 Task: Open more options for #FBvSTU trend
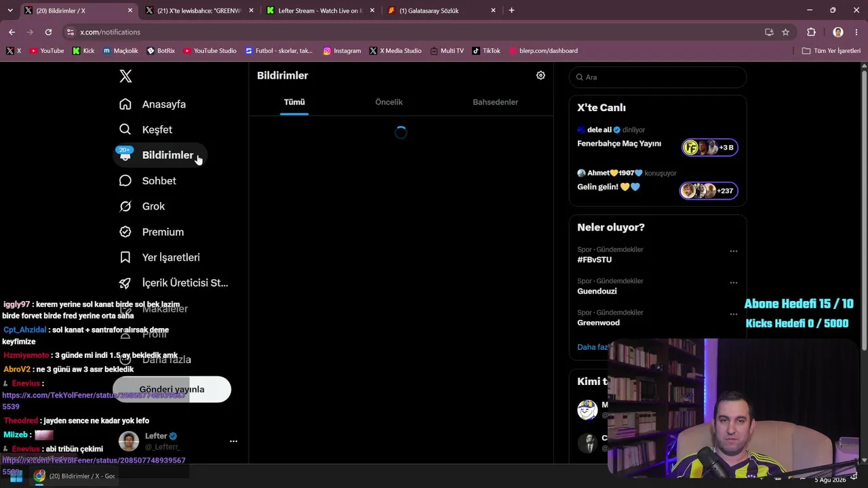pos(733,251)
